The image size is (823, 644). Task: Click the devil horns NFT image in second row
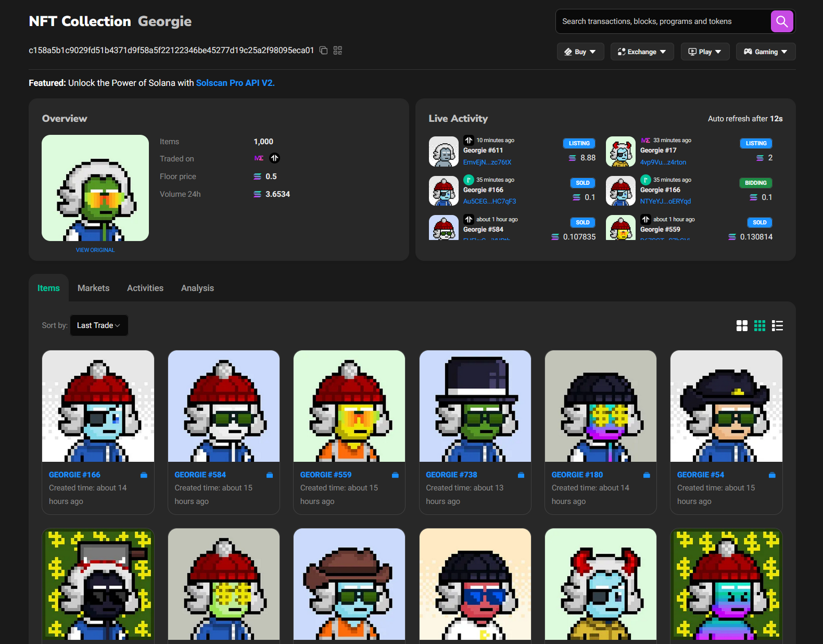tap(601, 584)
